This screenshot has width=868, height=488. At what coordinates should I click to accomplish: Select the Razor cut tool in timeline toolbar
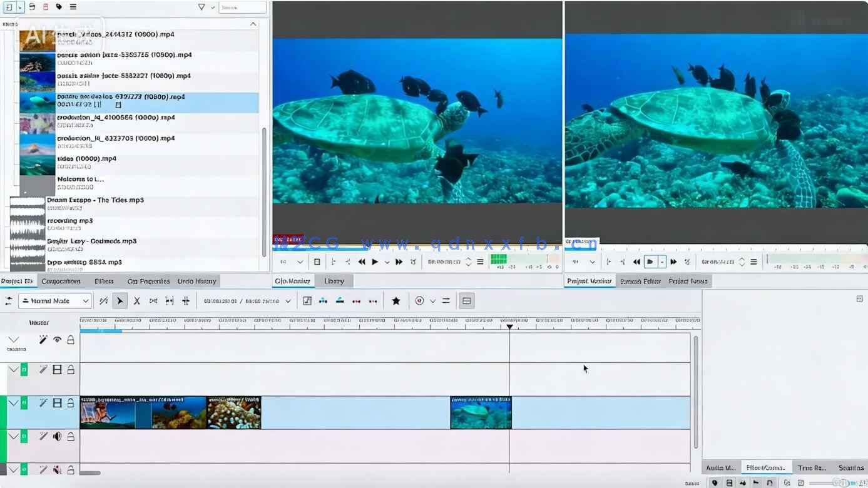click(x=136, y=301)
